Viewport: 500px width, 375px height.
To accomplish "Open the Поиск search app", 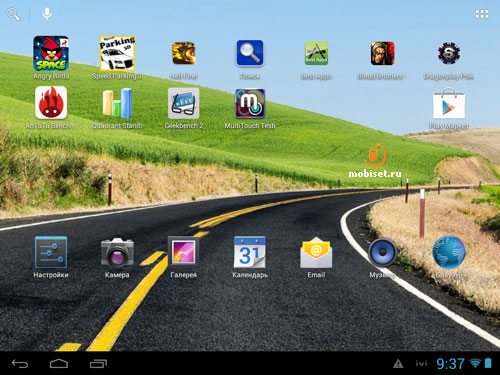I will 250,53.
